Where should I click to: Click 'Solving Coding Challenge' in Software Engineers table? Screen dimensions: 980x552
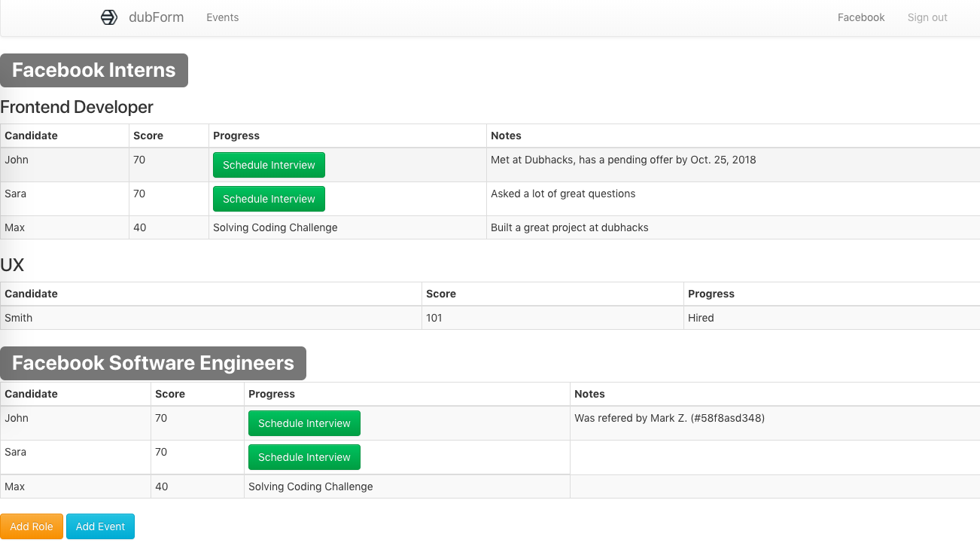311,486
